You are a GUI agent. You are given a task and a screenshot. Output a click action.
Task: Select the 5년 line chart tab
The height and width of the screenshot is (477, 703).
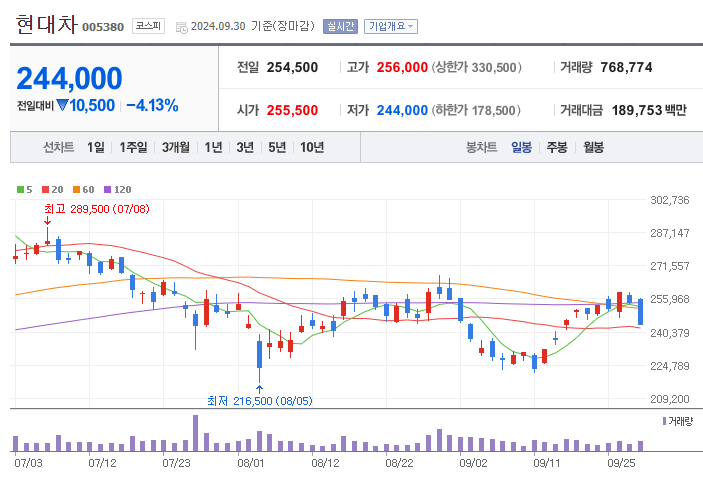[277, 147]
